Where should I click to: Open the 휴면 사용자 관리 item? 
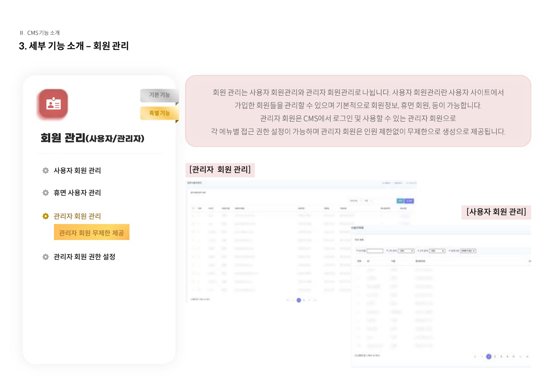(77, 193)
